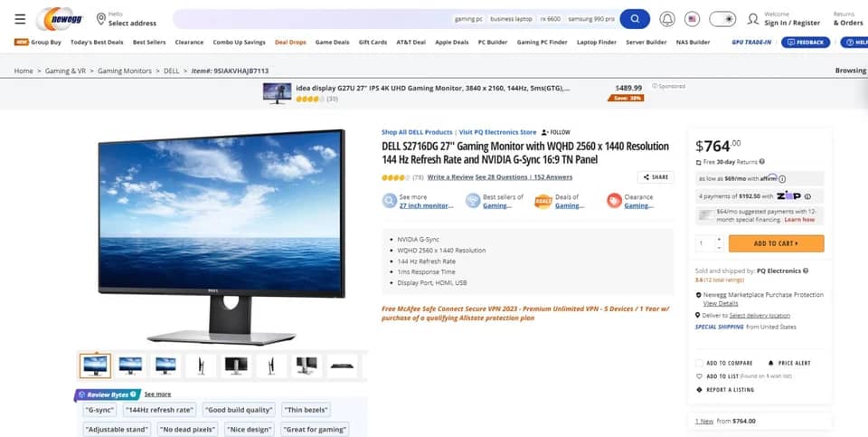Select the "Great for gaming" review tag

[x=315, y=429]
